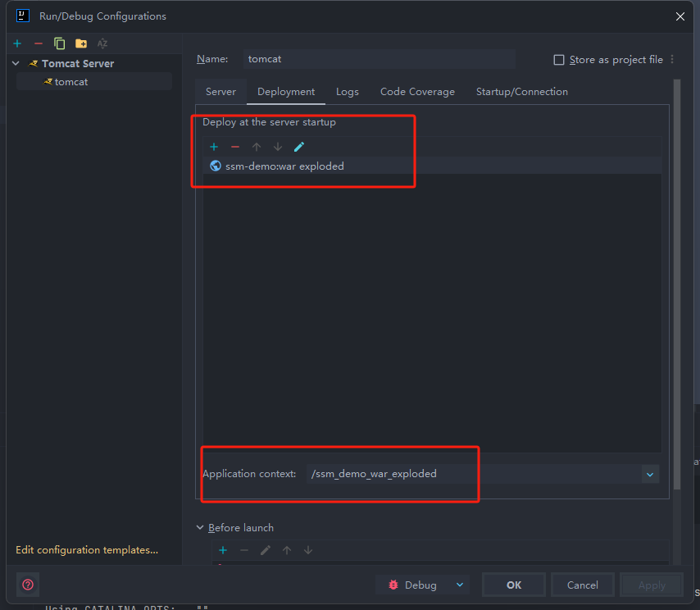Screen dimensions: 700x610
Task: Remove the selected deployment artifact
Action: (x=235, y=147)
